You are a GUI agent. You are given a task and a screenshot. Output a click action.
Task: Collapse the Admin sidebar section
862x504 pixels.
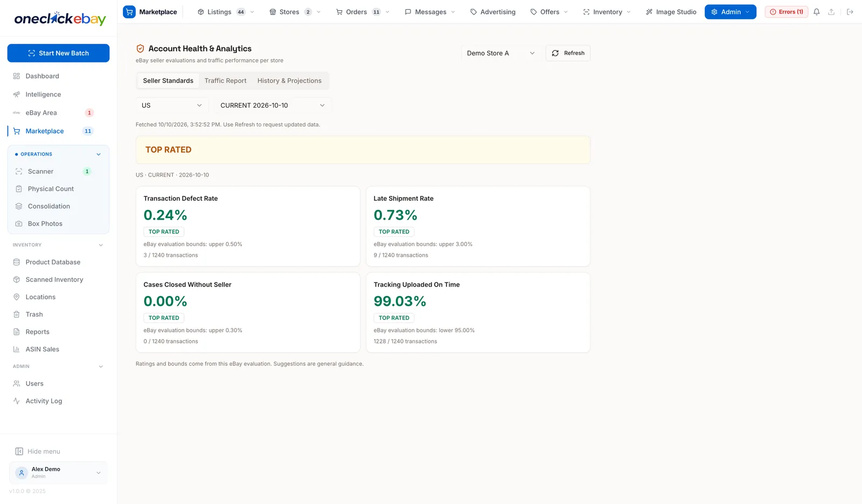pyautogui.click(x=58, y=367)
